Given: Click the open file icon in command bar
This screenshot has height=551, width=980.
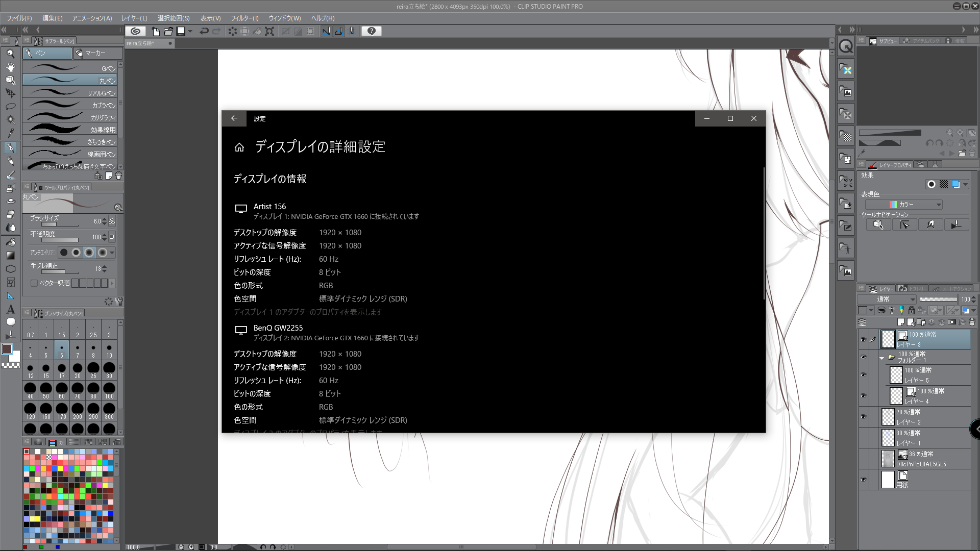Looking at the screenshot, I should pyautogui.click(x=168, y=31).
